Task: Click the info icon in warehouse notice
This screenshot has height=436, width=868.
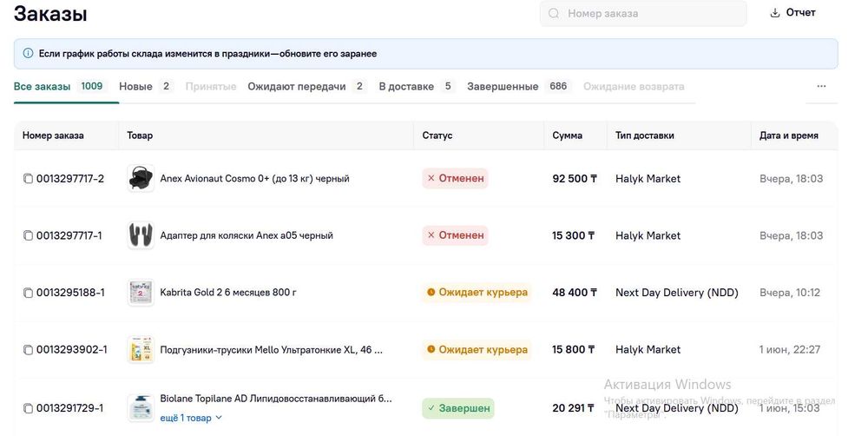Action: pos(28,53)
